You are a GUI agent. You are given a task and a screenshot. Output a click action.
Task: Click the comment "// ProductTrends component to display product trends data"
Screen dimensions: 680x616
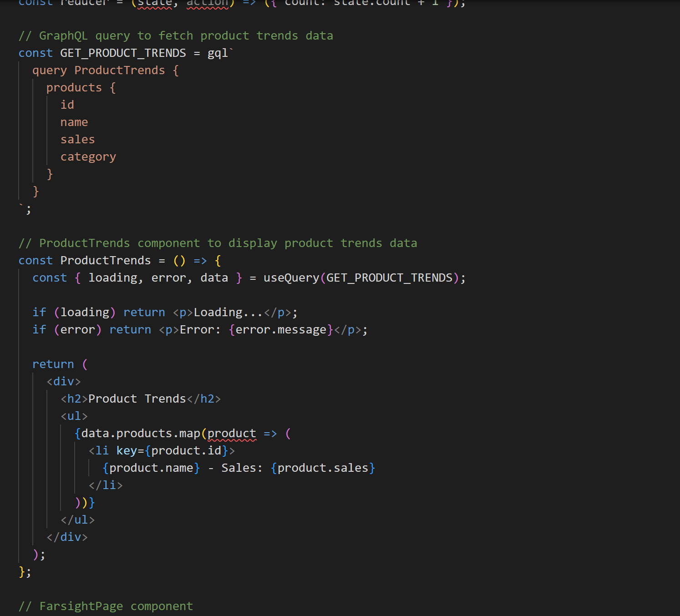pos(218,243)
